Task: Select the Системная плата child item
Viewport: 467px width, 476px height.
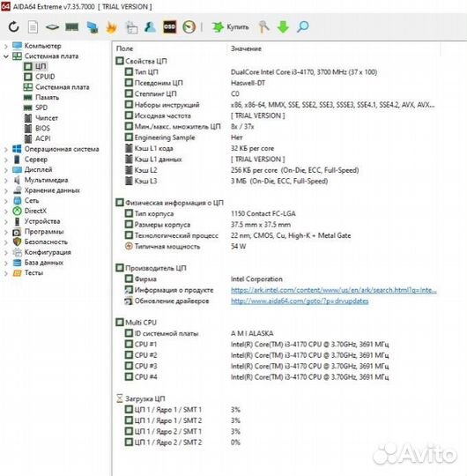Action: coord(63,87)
